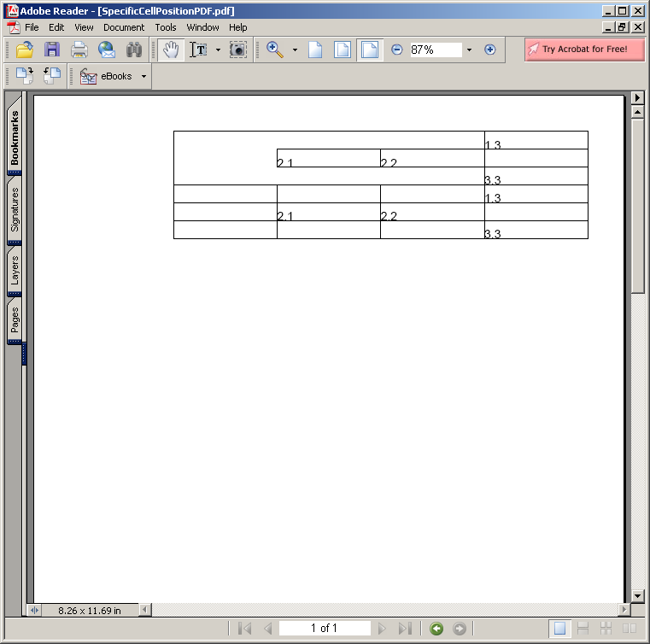Open the Window menu
Image resolution: width=650 pixels, height=644 pixels.
point(202,27)
